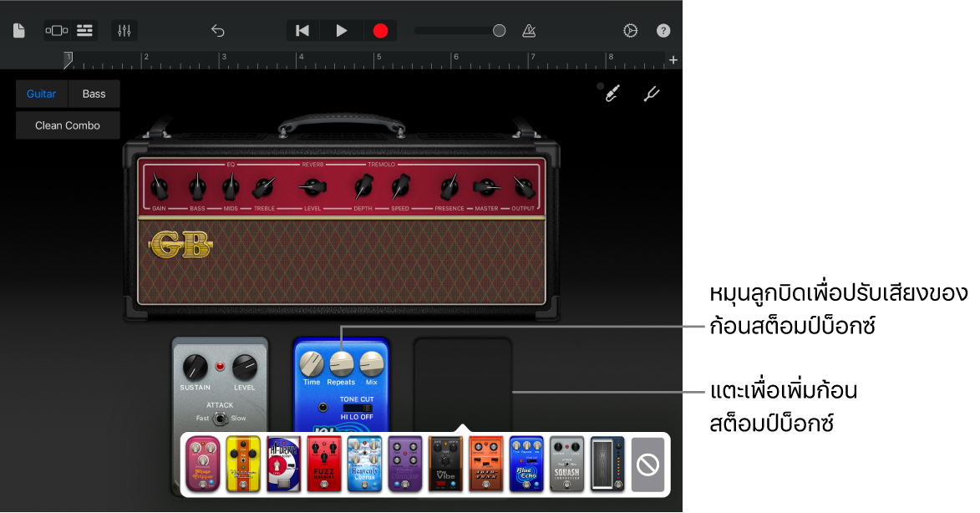
Task: Start playback with the Play button
Action: click(341, 31)
